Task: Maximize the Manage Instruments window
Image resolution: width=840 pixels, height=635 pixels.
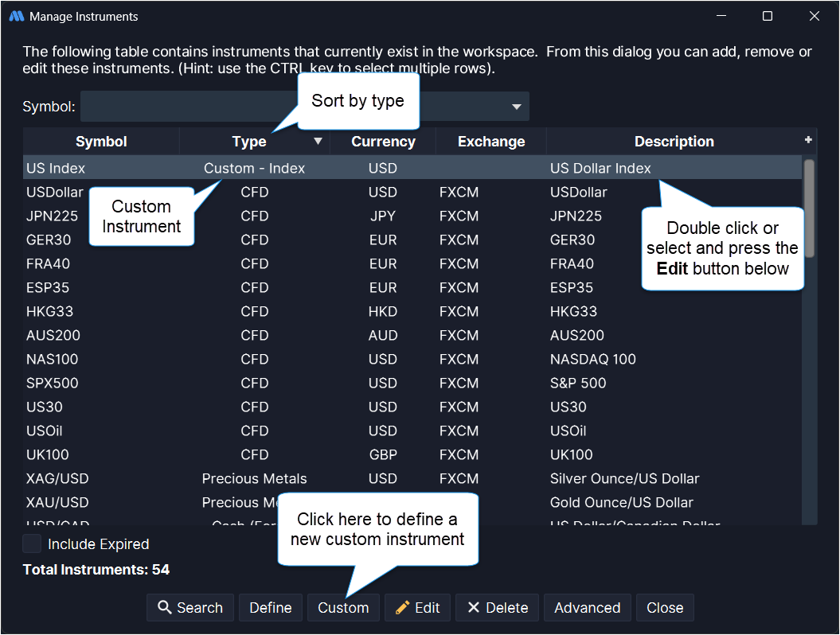Action: [x=767, y=16]
